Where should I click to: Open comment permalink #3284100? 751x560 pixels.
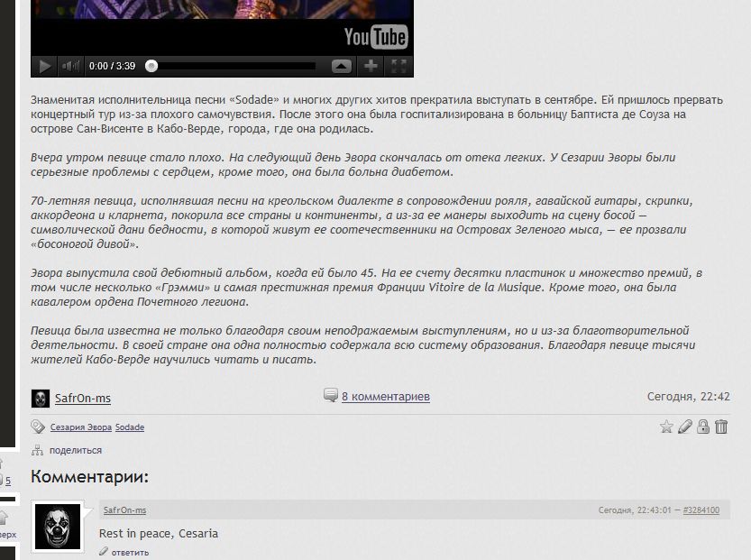(x=701, y=510)
